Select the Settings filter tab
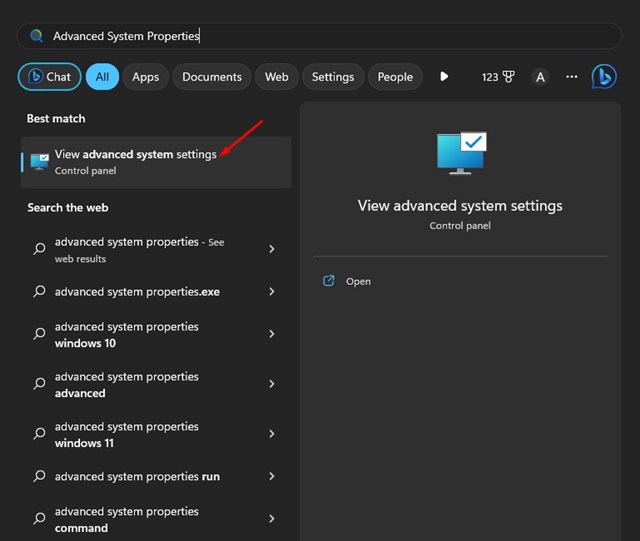640x541 pixels. click(333, 77)
